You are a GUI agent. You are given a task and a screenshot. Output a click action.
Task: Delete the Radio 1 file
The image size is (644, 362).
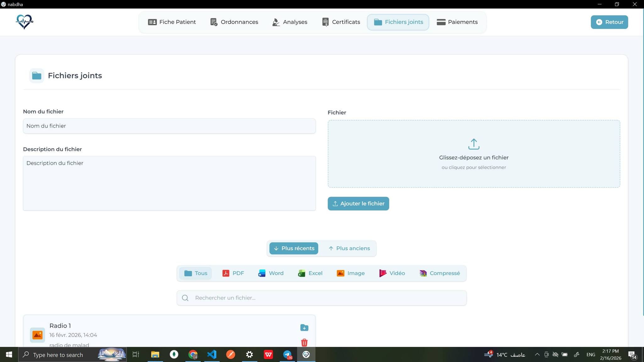tap(304, 343)
